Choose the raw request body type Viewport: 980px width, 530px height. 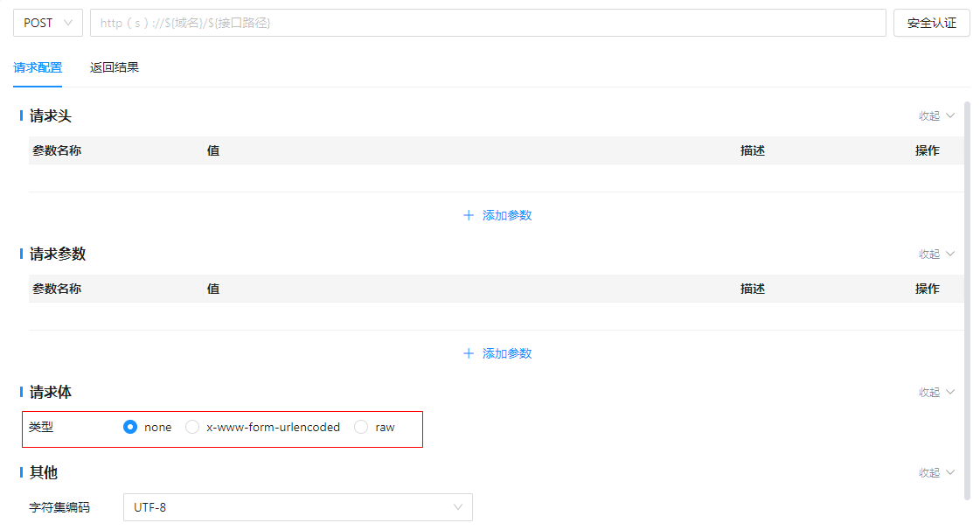pyautogui.click(x=361, y=428)
